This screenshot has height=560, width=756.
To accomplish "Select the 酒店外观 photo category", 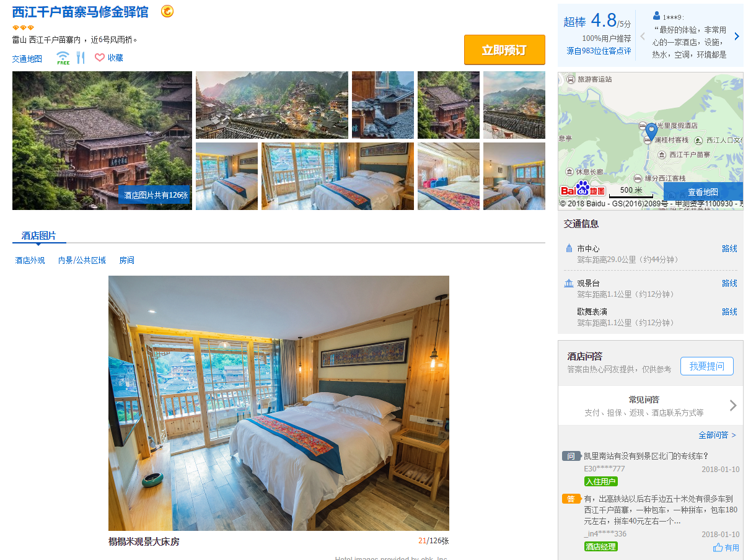I will pos(30,260).
